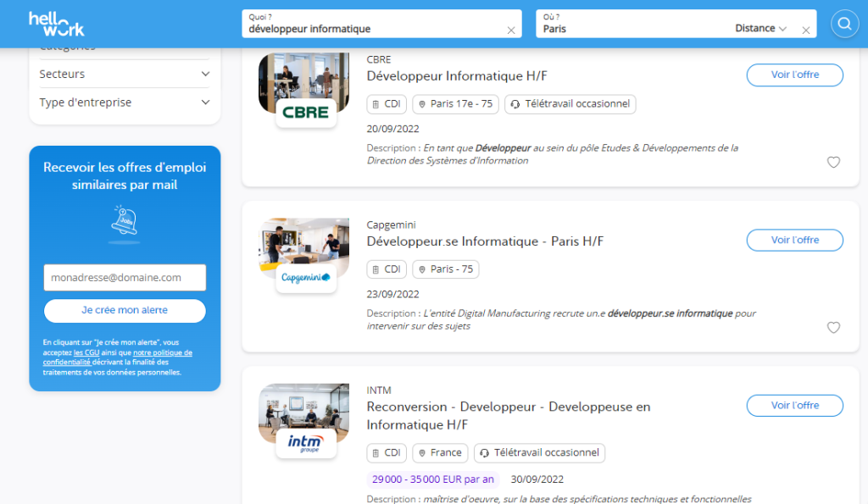This screenshot has height=504, width=868.
Task: Click the alert bell icon
Action: pos(125,221)
